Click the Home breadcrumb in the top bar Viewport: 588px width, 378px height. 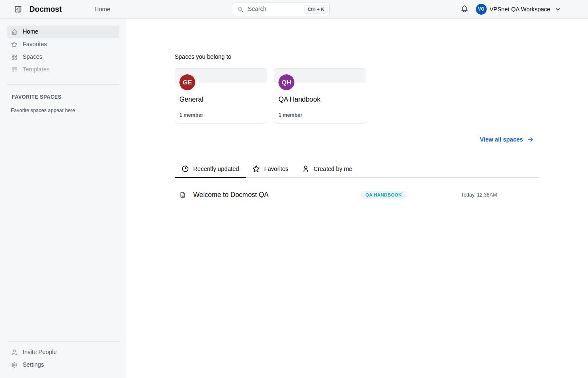click(x=102, y=9)
